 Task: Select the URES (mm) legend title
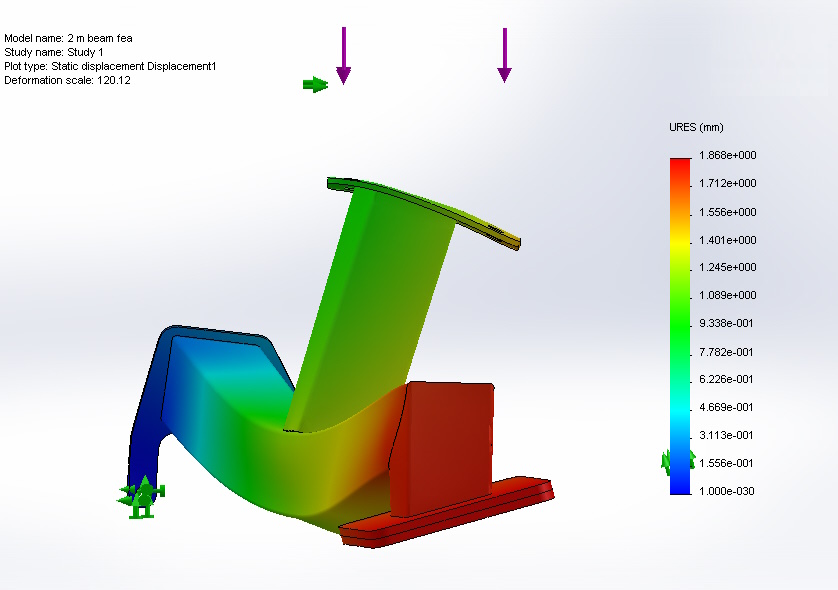(x=696, y=128)
